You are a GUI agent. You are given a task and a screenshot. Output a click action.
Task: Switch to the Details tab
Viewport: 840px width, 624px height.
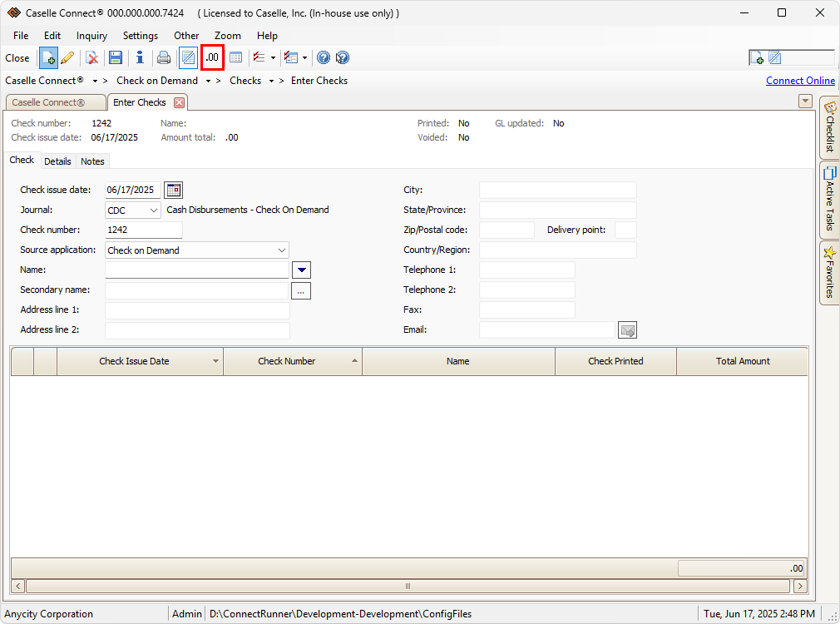coord(57,161)
